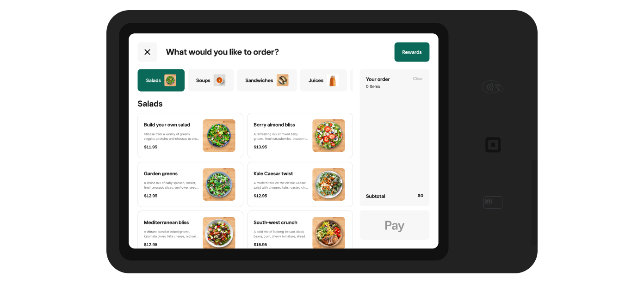Screen dimensions: 644x284
Task: Switch to the Soups category
Action: (211, 80)
